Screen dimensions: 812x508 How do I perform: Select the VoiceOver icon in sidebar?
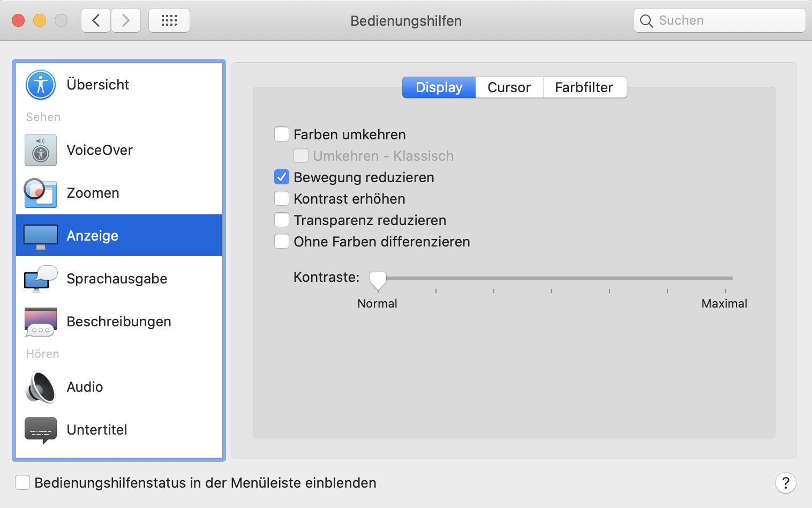[41, 150]
